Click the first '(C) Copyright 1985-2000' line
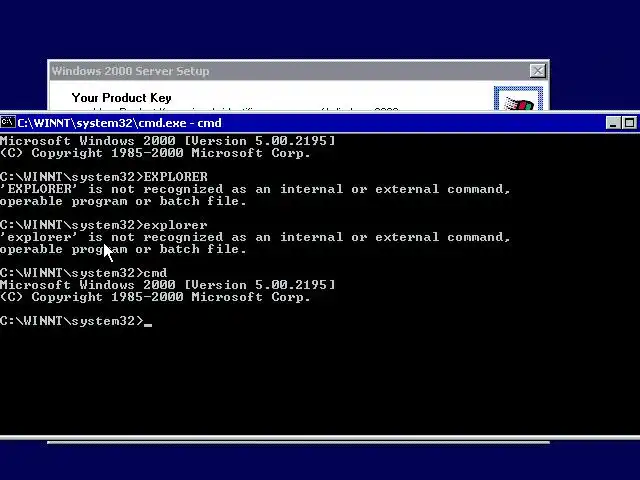This screenshot has height=480, width=640. [x=155, y=153]
